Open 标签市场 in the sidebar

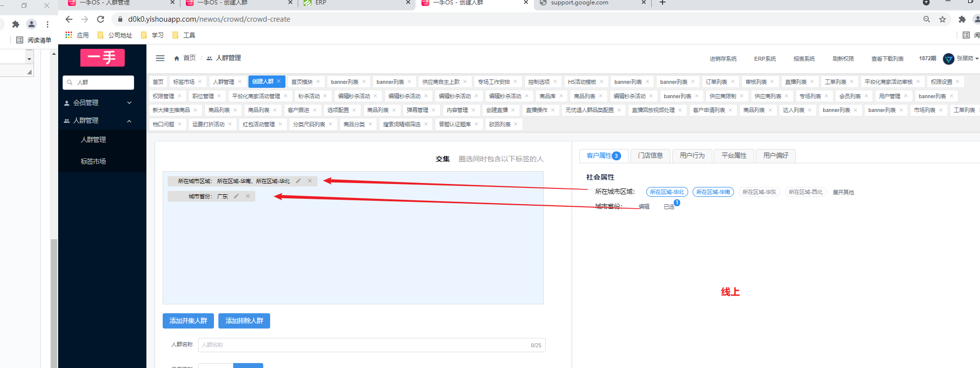pos(93,161)
